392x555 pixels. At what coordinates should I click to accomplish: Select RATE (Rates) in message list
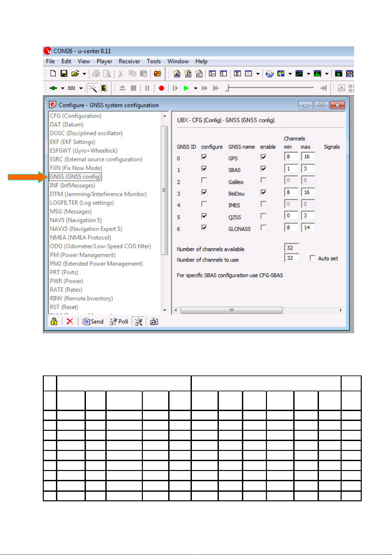coord(66,290)
